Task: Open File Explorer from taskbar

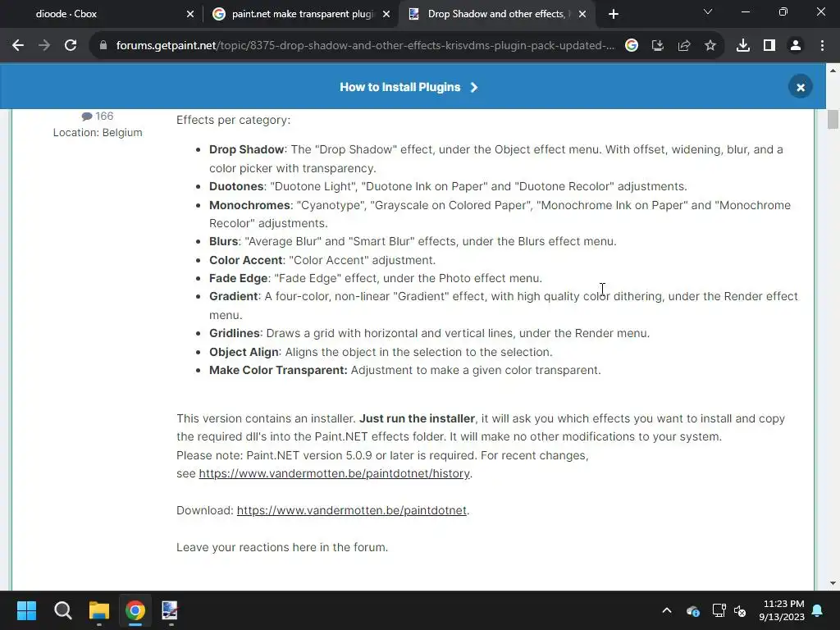Action: point(99,610)
